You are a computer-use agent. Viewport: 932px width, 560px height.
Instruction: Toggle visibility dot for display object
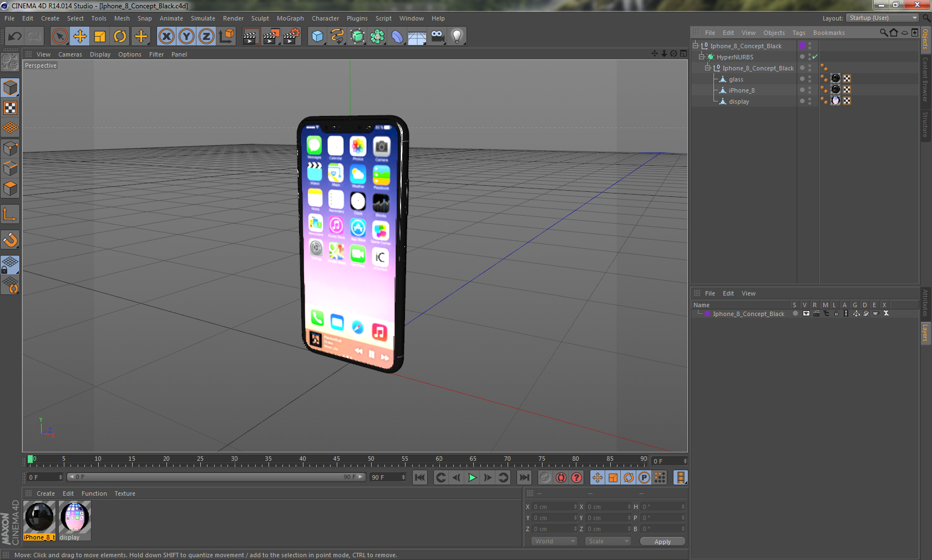(802, 101)
